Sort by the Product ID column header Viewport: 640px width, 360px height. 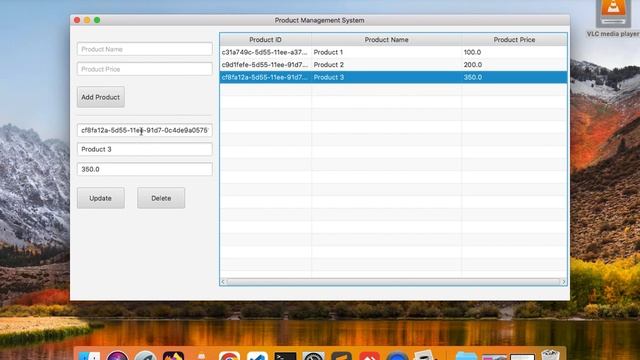(x=265, y=40)
